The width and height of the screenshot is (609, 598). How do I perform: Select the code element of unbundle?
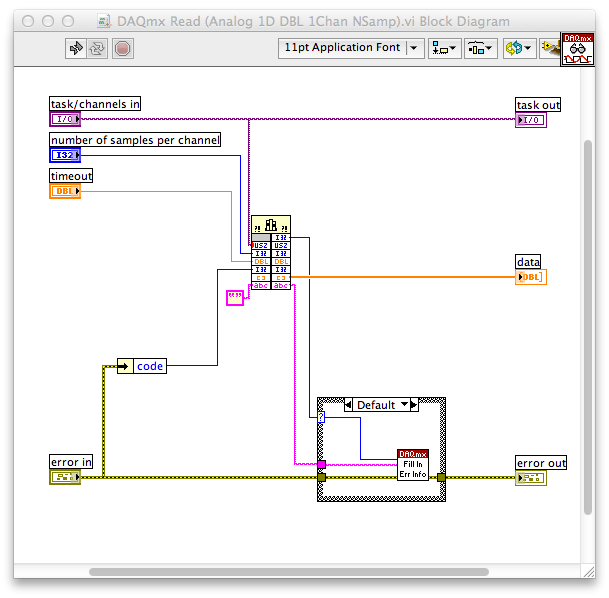(x=150, y=366)
